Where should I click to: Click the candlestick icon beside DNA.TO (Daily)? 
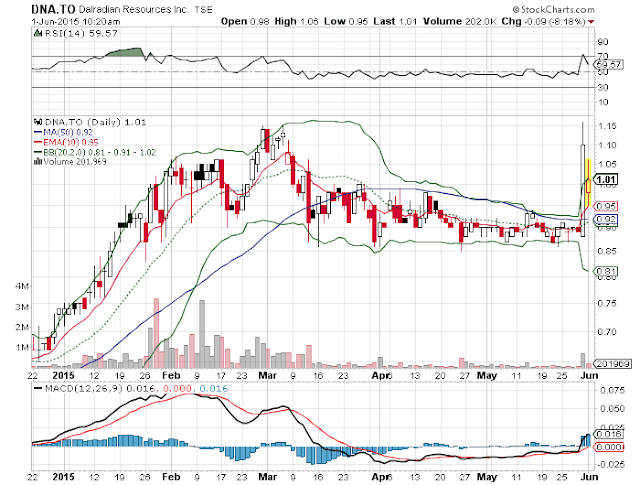(38, 122)
